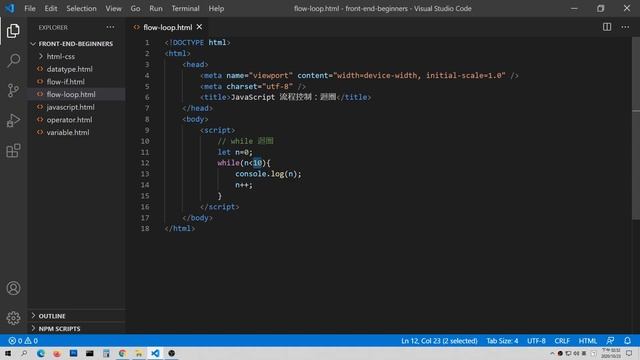Open the Help menu
The height and width of the screenshot is (360, 640).
(216, 8)
